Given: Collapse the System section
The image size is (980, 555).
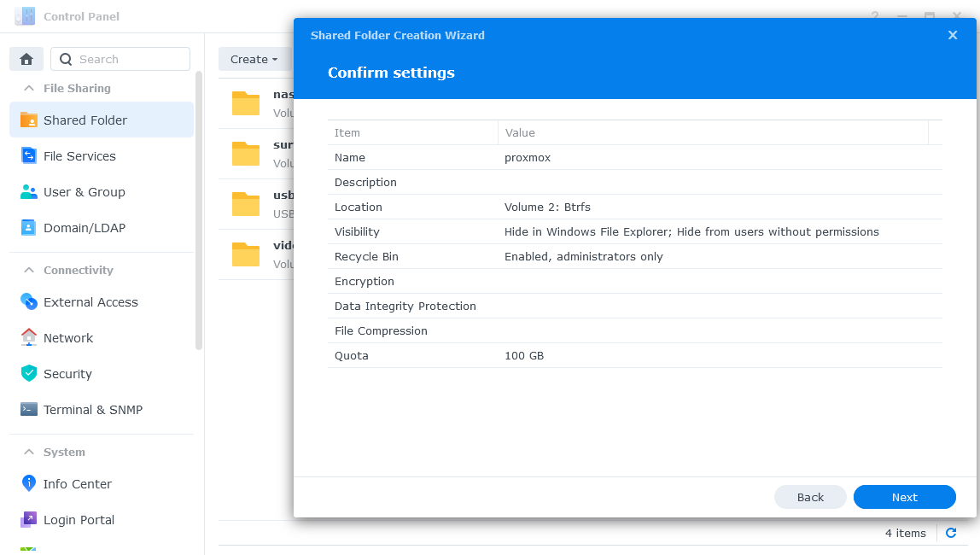Looking at the screenshot, I should pos(29,452).
